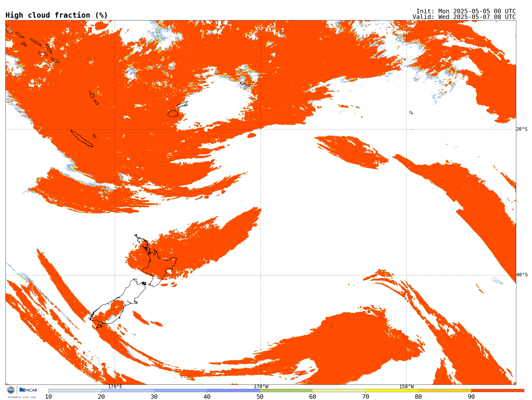
Task: Click the colorbar tick label 20
Action: tap(101, 397)
